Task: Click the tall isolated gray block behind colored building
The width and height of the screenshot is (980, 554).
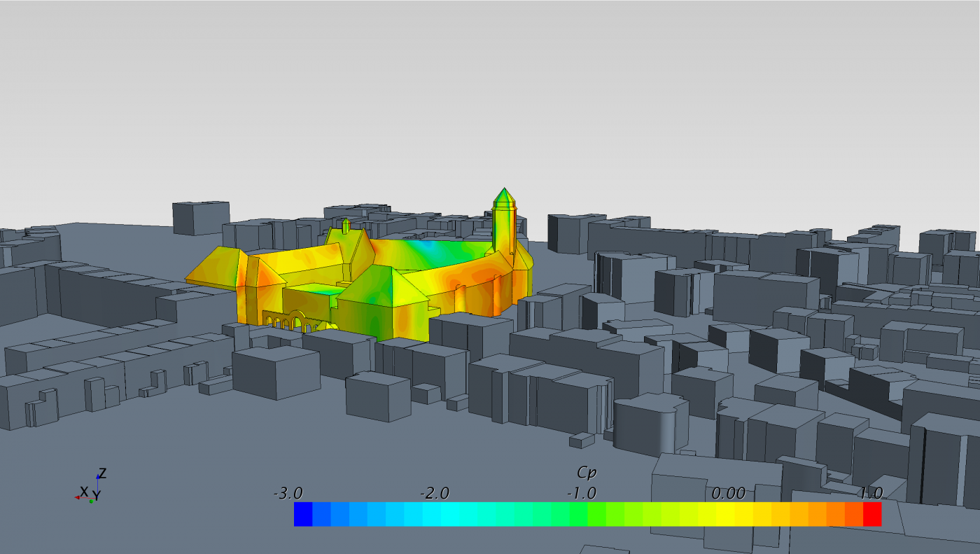Action: click(201, 217)
